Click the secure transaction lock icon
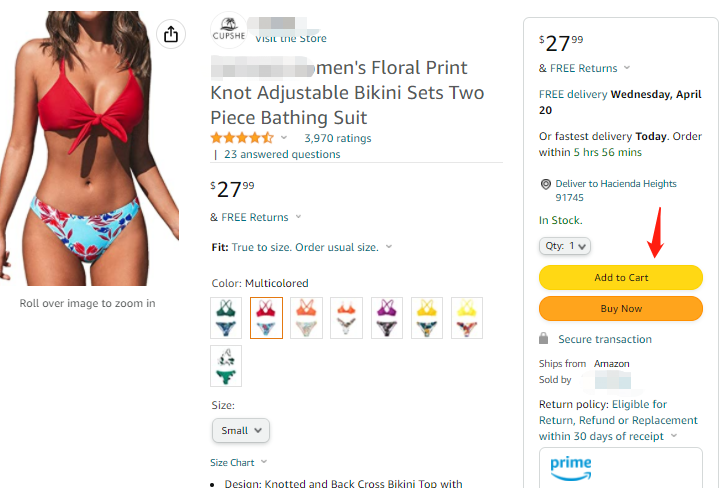 (544, 339)
